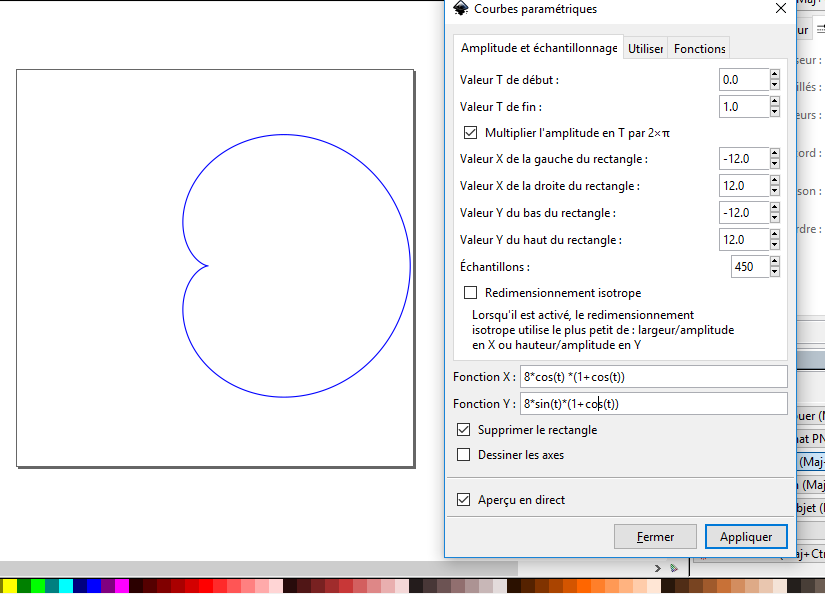Click the Valeur T de fin field
This screenshot has width=825, height=594.
click(744, 107)
